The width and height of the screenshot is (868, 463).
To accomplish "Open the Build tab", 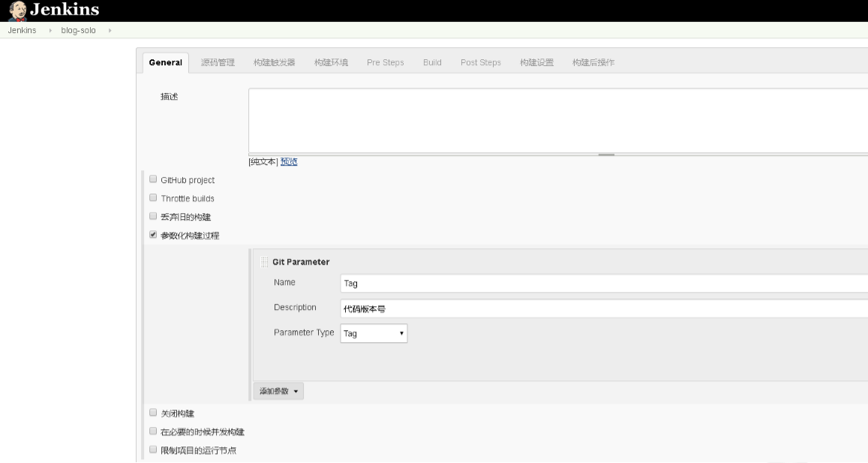I will pyautogui.click(x=432, y=62).
